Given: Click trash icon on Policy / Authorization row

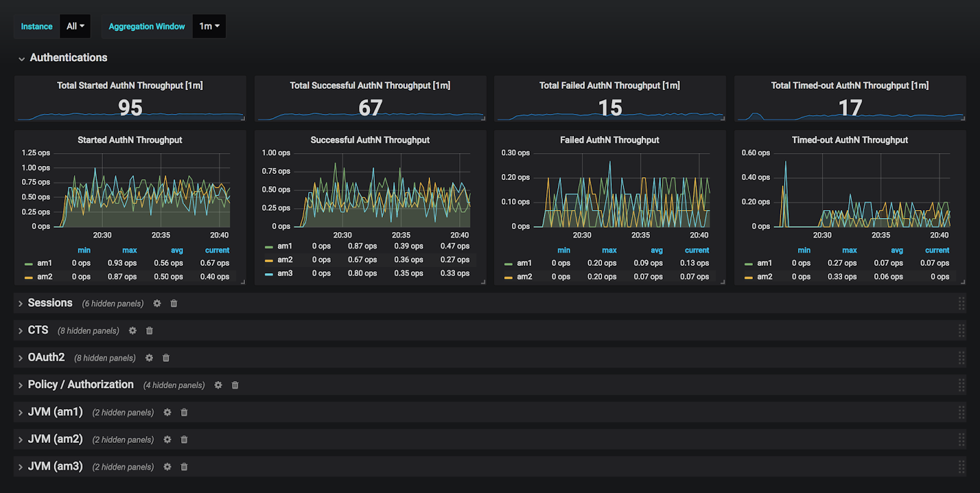Looking at the screenshot, I should (235, 385).
